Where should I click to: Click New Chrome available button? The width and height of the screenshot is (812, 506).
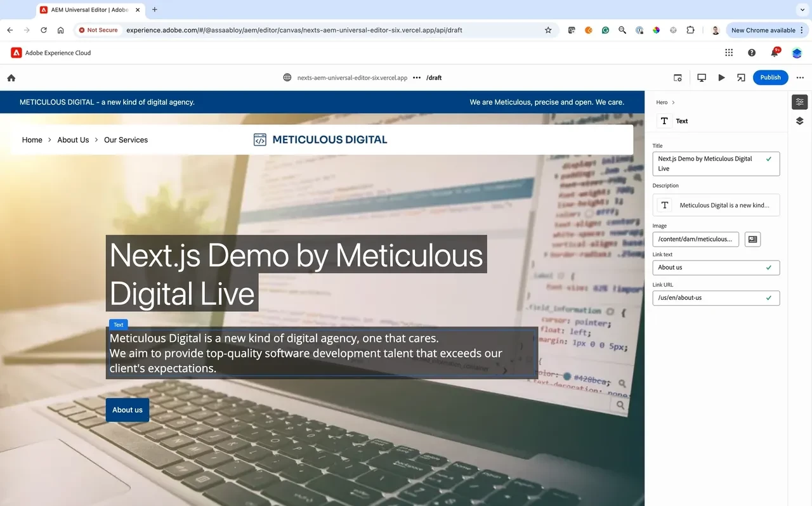(767, 30)
